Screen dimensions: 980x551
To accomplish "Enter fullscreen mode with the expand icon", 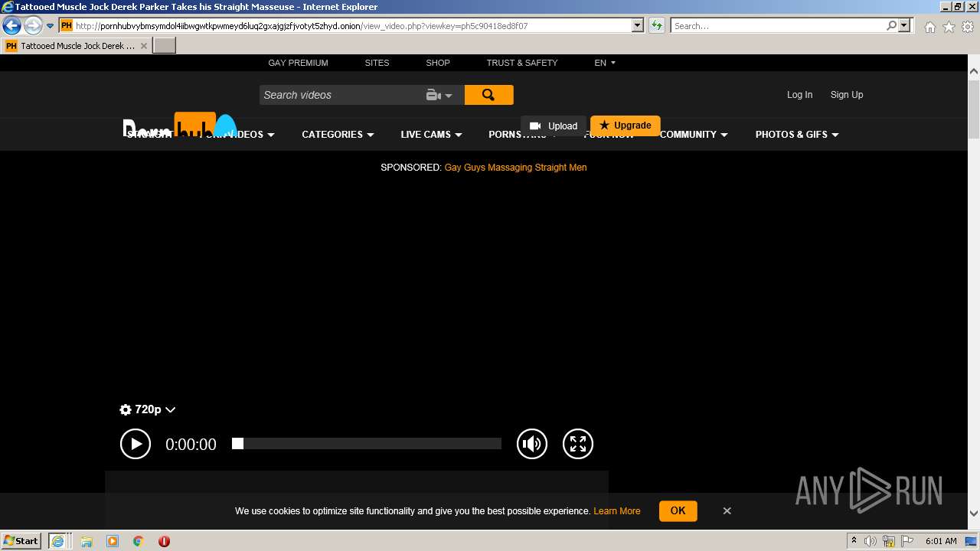I will 578,444.
